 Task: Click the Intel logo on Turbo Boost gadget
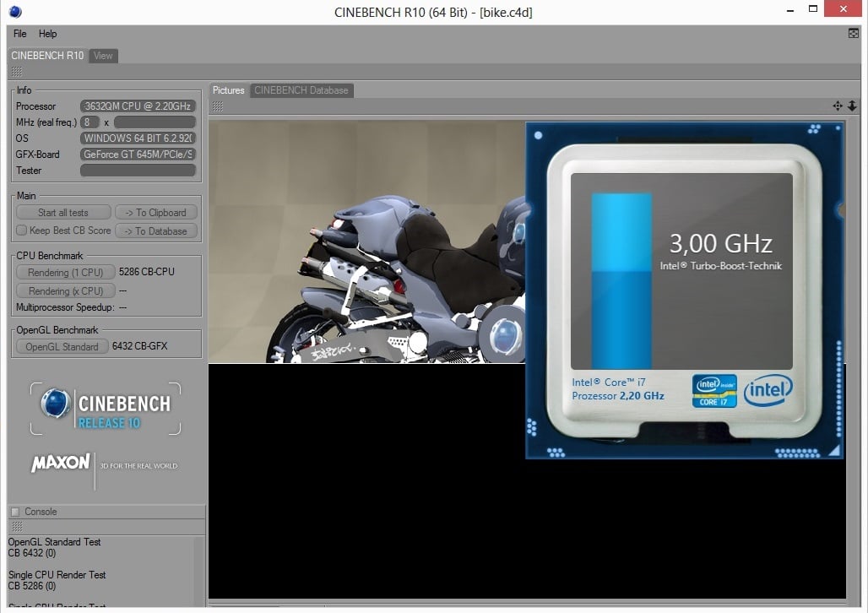point(768,390)
